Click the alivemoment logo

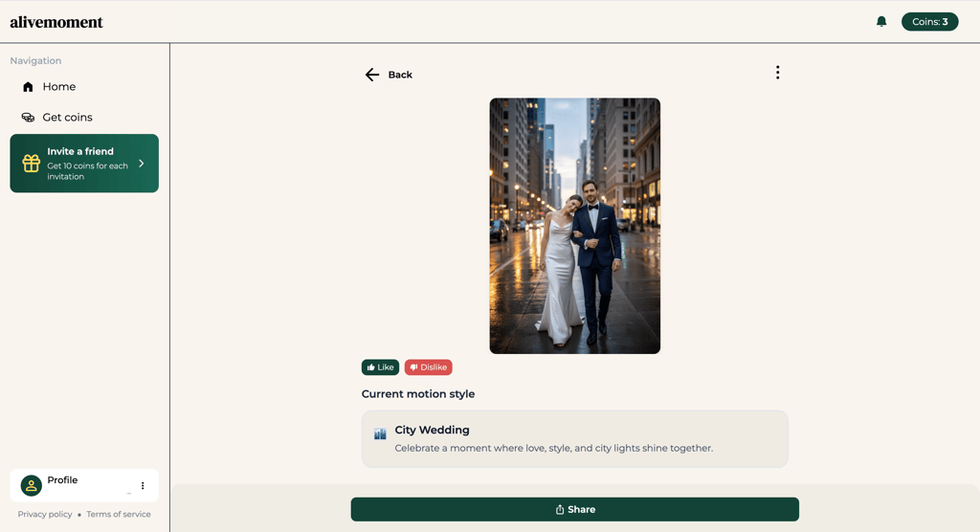pyautogui.click(x=56, y=22)
